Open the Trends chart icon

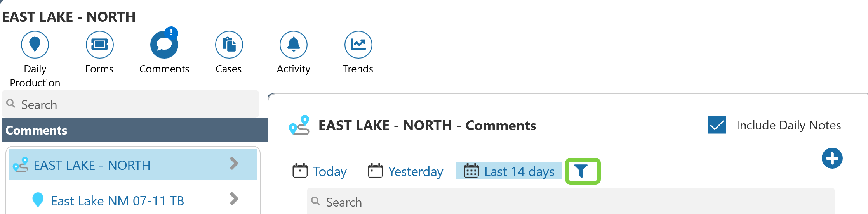pos(358,45)
